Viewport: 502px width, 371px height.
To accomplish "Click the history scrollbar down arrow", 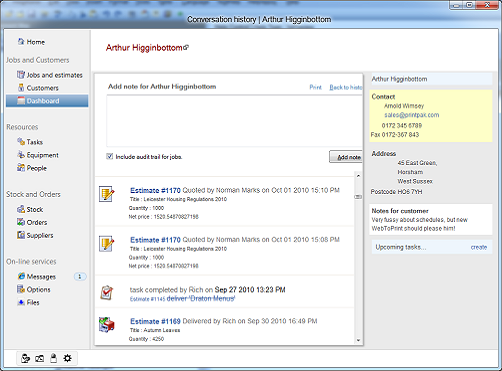I will (358, 340).
